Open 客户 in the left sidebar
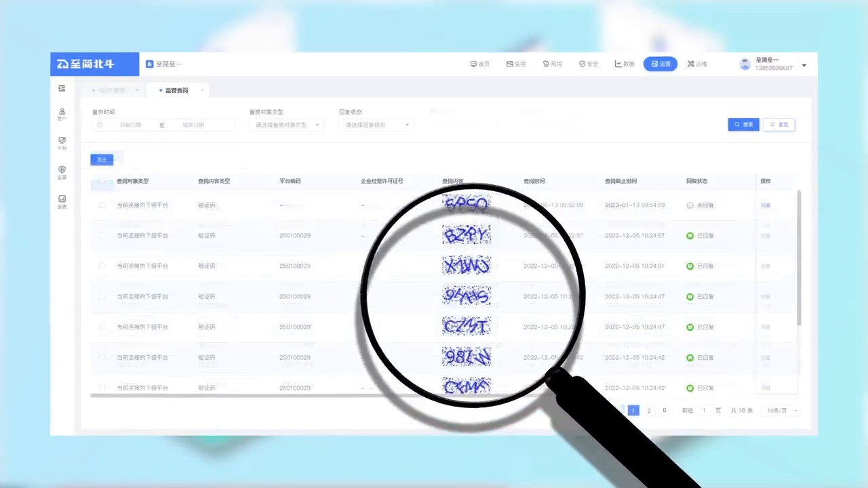This screenshot has width=868, height=488. [x=62, y=114]
